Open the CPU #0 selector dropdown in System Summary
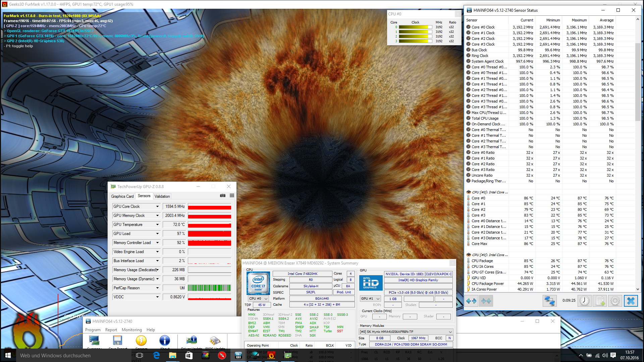644x362 pixels. (258, 298)
